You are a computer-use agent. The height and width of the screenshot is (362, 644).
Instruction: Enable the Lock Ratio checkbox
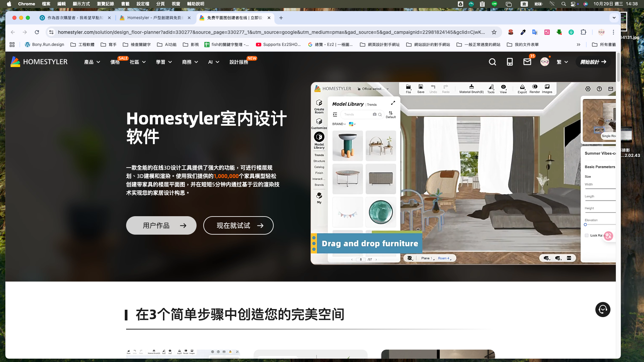[587, 235]
